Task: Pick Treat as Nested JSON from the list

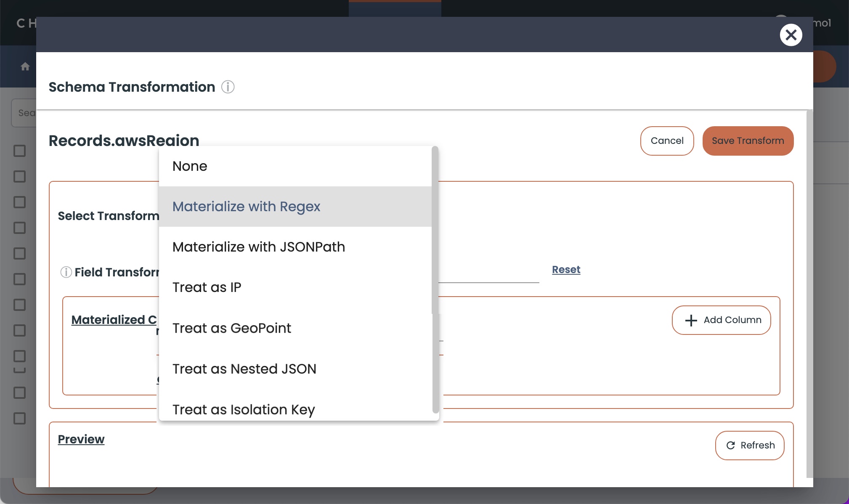Action: pos(244,369)
